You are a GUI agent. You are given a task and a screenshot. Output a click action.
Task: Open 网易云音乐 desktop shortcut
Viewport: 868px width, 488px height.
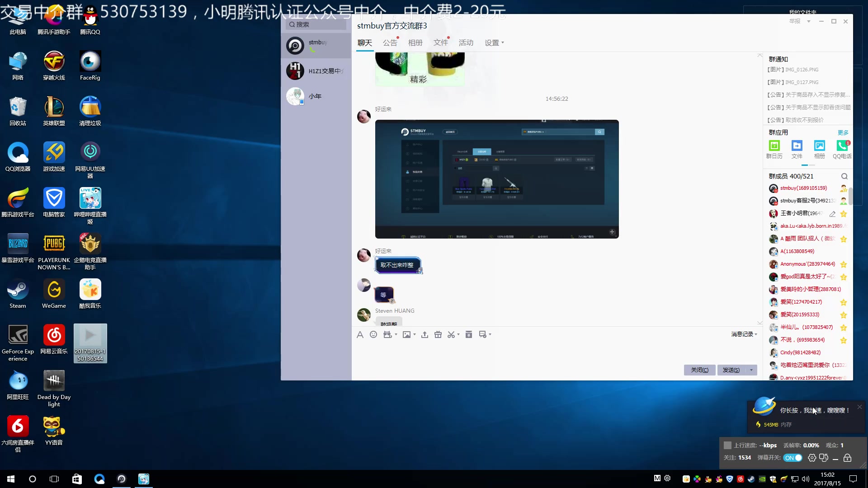pyautogui.click(x=54, y=339)
